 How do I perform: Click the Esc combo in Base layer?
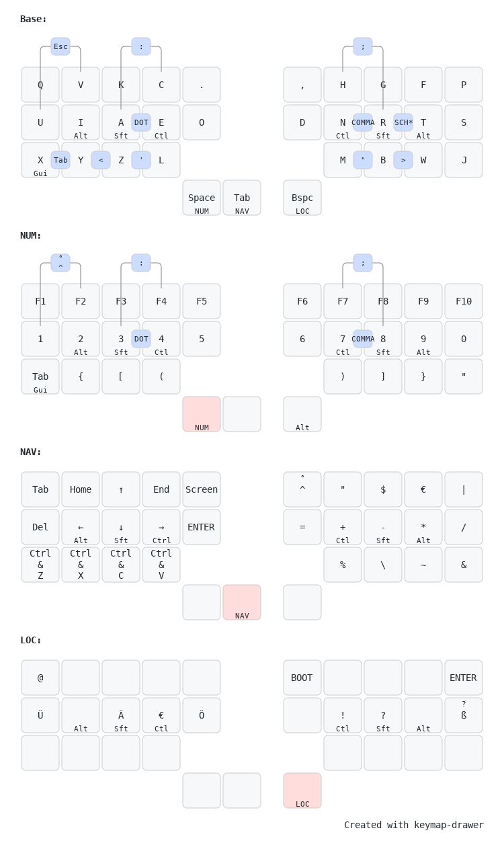click(60, 46)
